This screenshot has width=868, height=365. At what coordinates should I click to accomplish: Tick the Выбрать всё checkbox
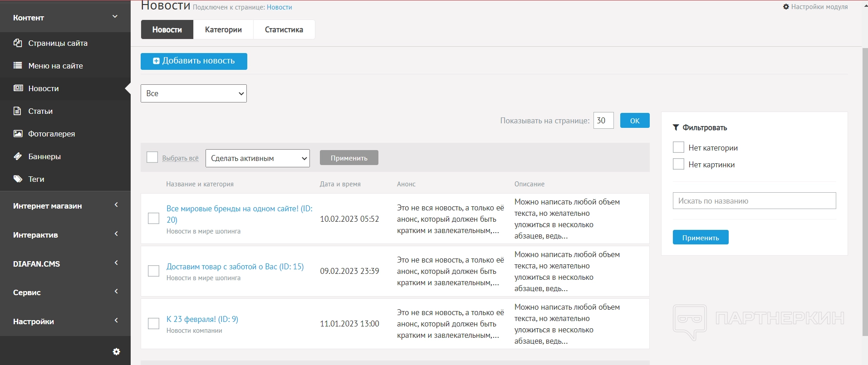tap(152, 157)
